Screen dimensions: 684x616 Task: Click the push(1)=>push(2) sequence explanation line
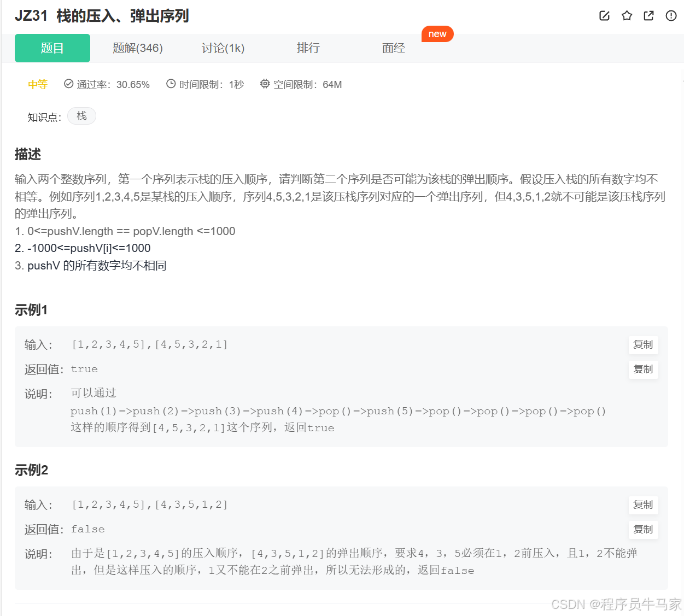338,411
